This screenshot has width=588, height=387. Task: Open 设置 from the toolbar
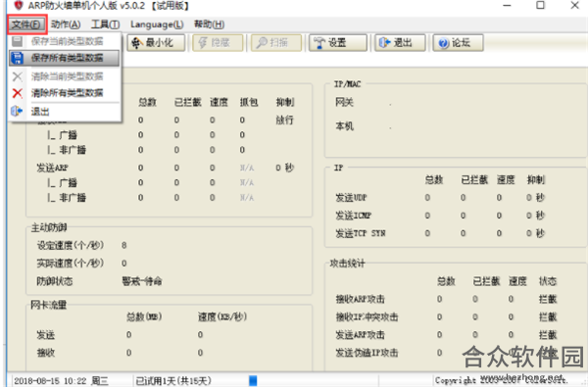[338, 43]
